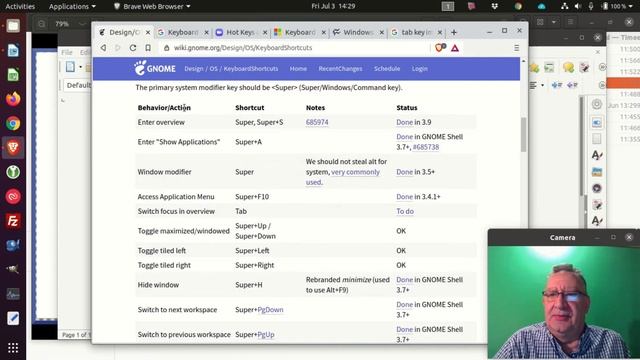Screen dimensions: 640x360
Task: Click the gear icon in Writer sidebar
Action: pos(597,104)
